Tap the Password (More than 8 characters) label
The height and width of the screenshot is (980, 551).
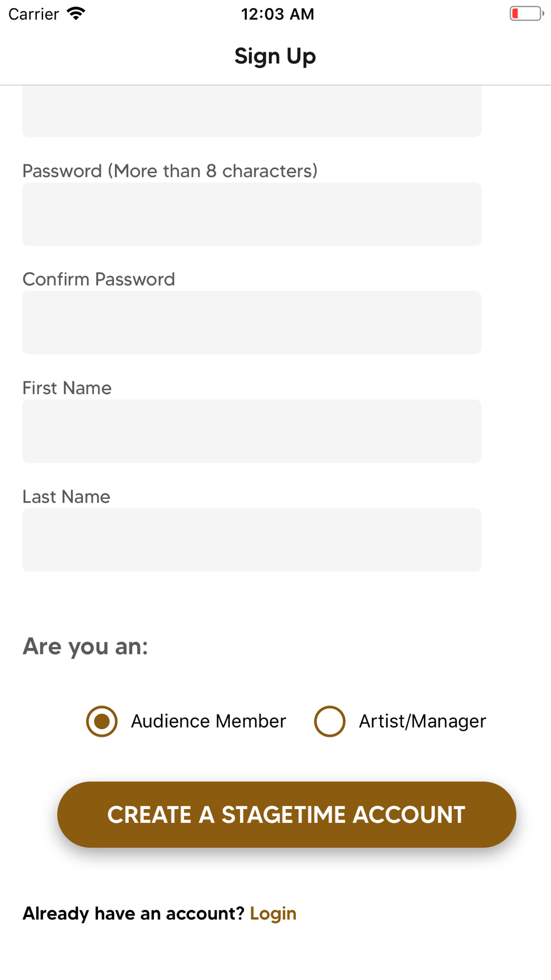coord(170,171)
